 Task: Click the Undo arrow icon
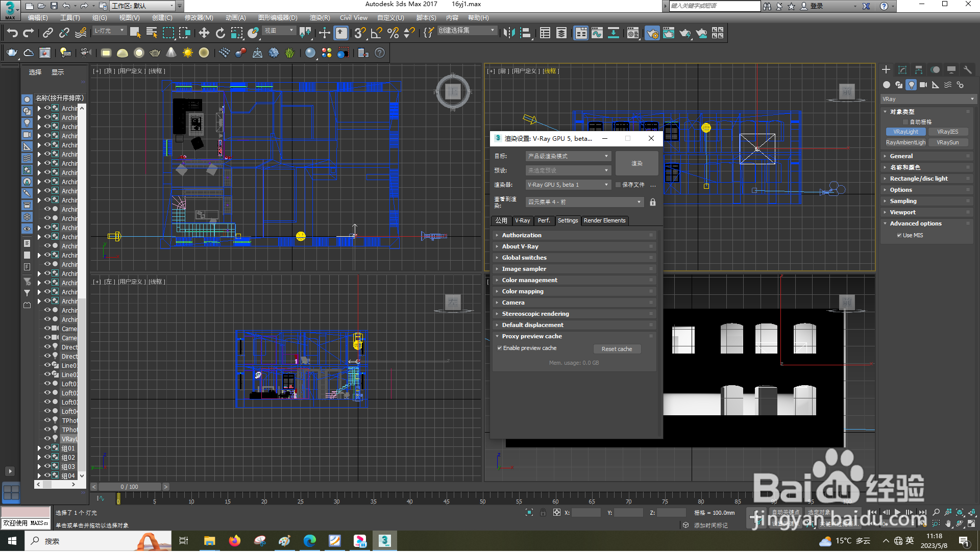tap(12, 34)
